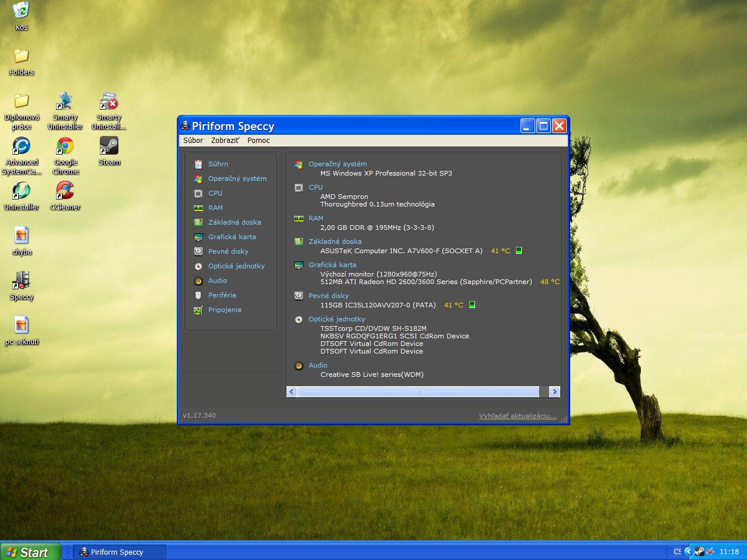
Task: Click the Start button
Action: 30,552
